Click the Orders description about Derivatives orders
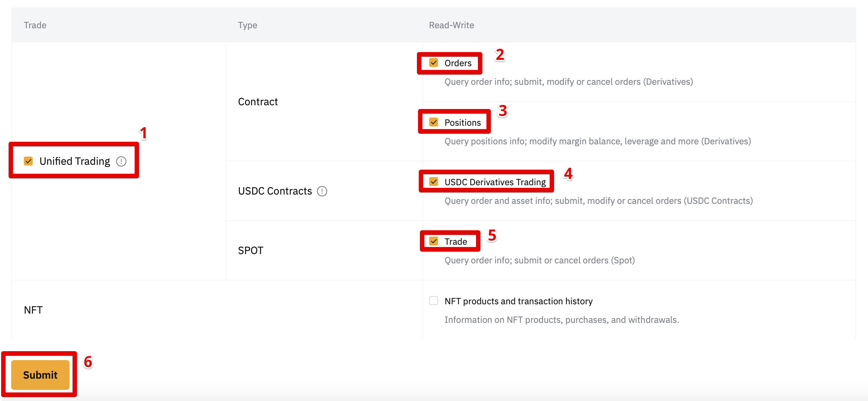This screenshot has height=401, width=868. click(x=569, y=82)
